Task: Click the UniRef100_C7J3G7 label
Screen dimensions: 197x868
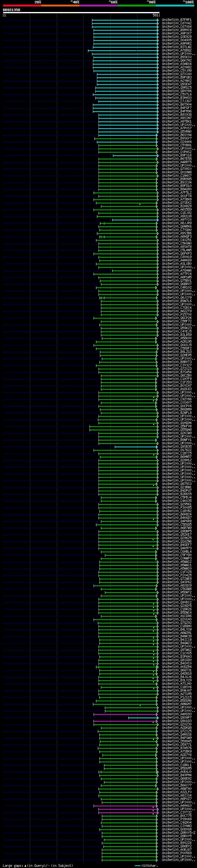Action: pyautogui.click(x=177, y=101)
